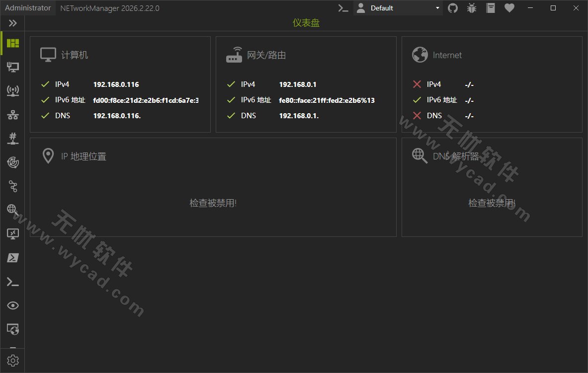Open the Port Scanner tool
Image resolution: width=588 pixels, height=373 pixels.
click(12, 139)
